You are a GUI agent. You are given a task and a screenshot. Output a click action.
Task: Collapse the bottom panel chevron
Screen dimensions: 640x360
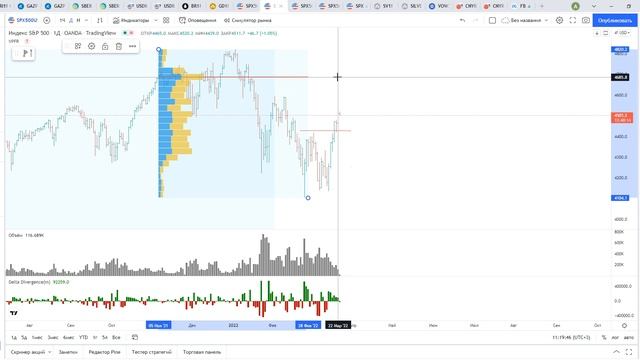616,352
